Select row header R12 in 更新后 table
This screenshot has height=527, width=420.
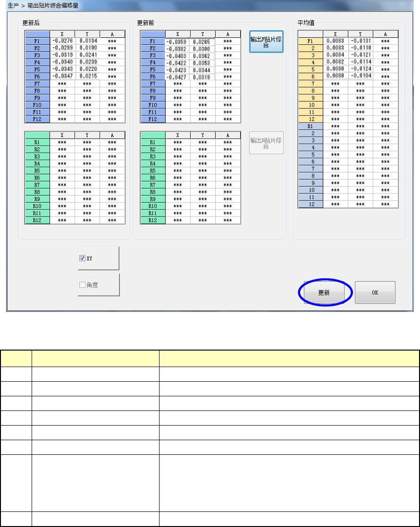pos(37,220)
